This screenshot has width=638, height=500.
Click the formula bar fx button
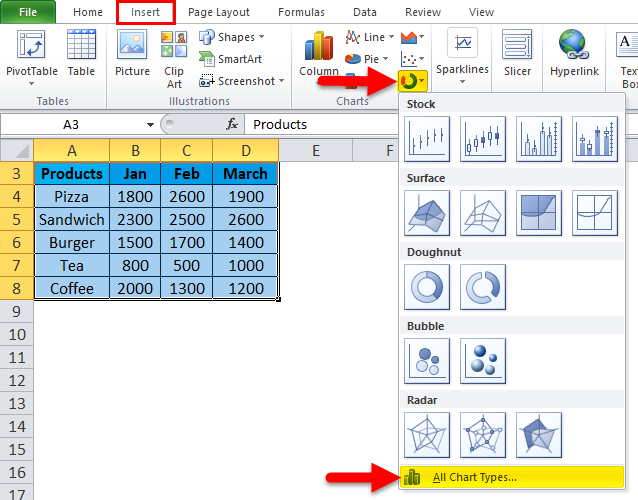point(232,124)
